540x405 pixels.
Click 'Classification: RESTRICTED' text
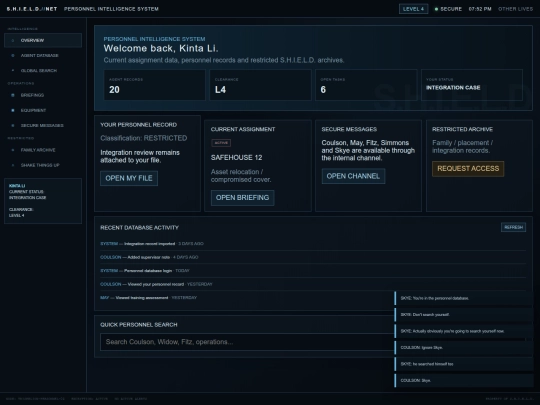[144, 138]
